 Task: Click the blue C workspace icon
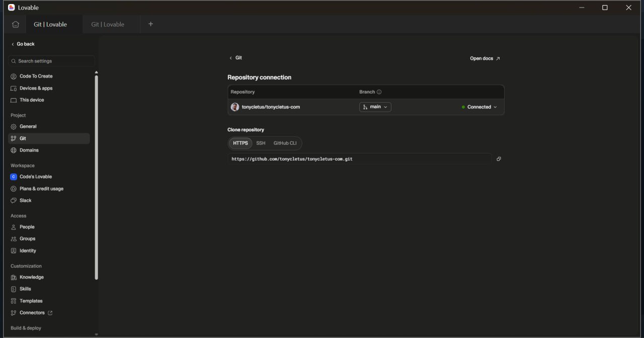pyautogui.click(x=14, y=177)
